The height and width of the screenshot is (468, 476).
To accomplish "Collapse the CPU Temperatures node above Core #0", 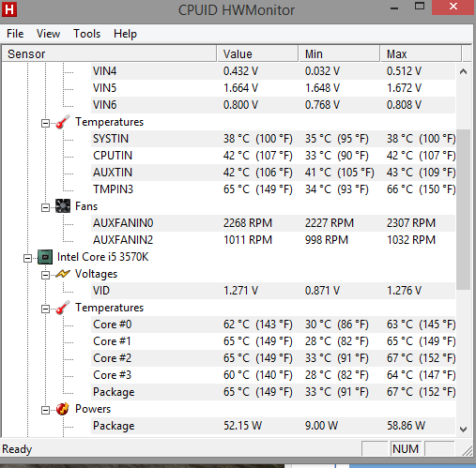I will [45, 309].
